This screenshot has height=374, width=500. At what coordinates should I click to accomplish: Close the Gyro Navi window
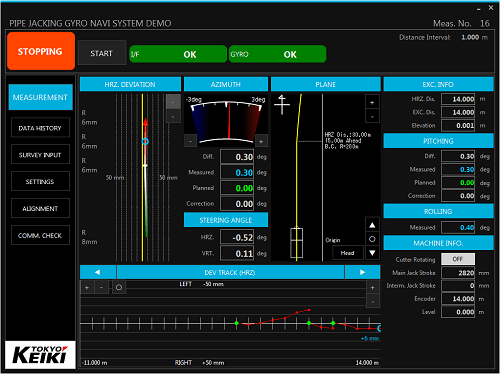point(491,8)
